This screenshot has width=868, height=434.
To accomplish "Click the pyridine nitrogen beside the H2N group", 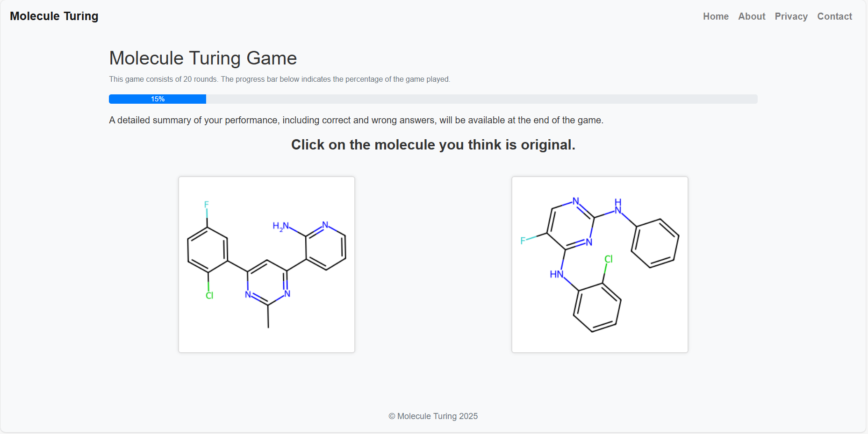I will click(325, 225).
